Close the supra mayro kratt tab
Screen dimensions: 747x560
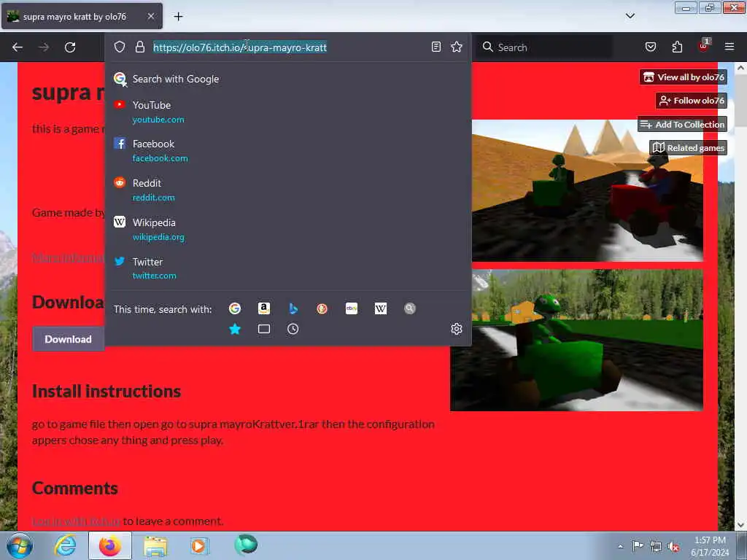(x=150, y=16)
